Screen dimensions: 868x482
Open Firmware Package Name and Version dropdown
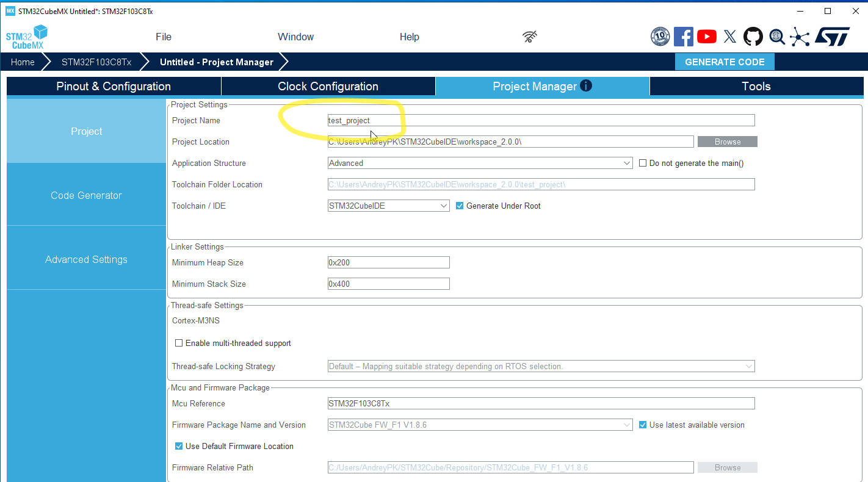(x=480, y=425)
